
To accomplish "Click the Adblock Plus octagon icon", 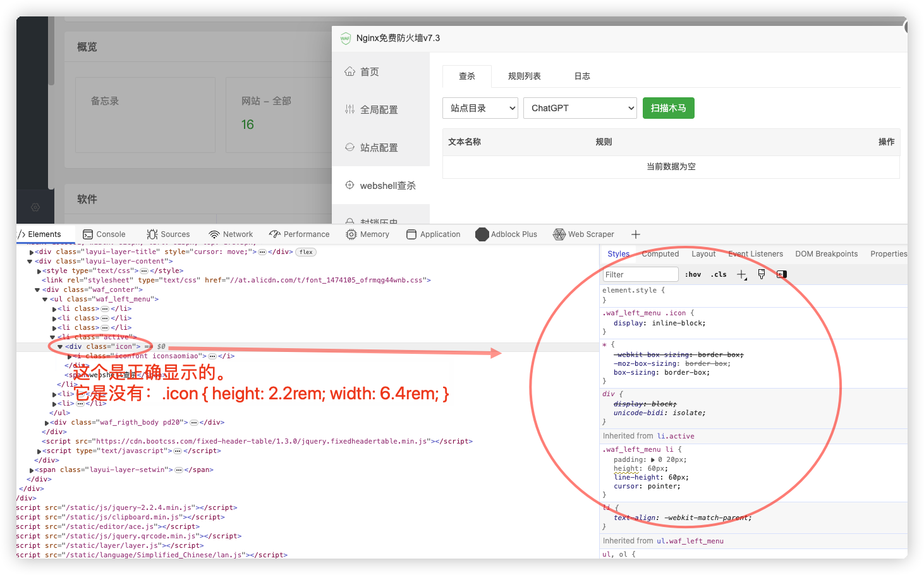I will (482, 234).
